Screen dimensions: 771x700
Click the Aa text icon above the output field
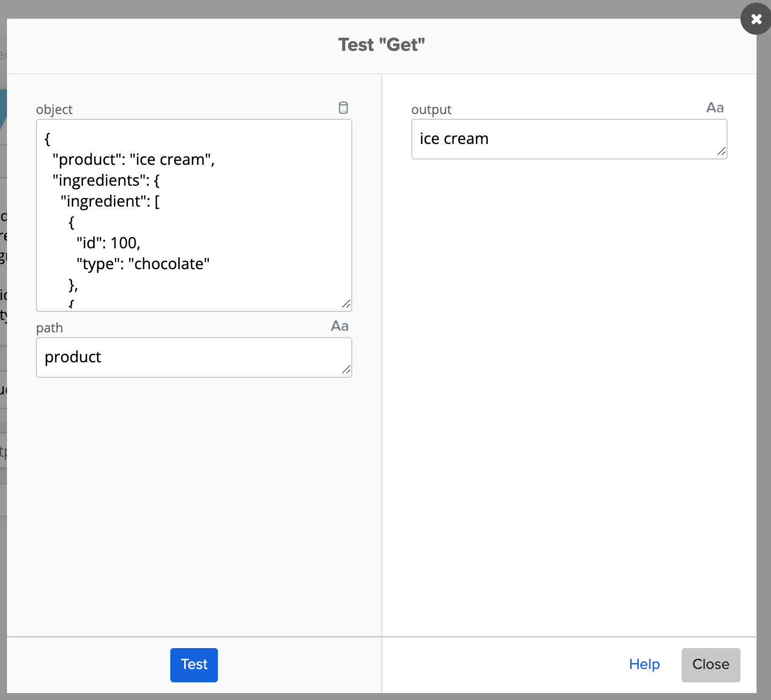pos(715,107)
